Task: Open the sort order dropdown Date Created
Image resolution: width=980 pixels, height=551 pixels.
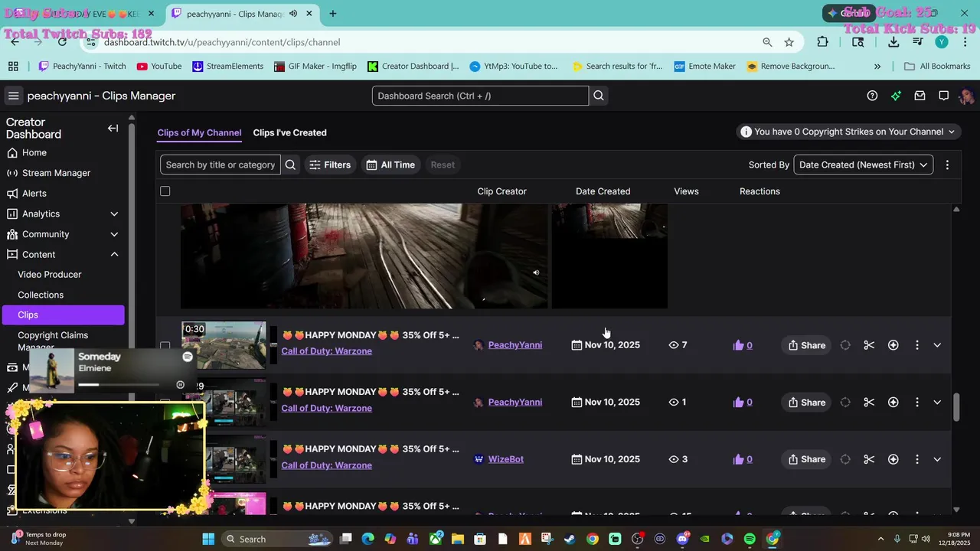Action: coord(863,165)
